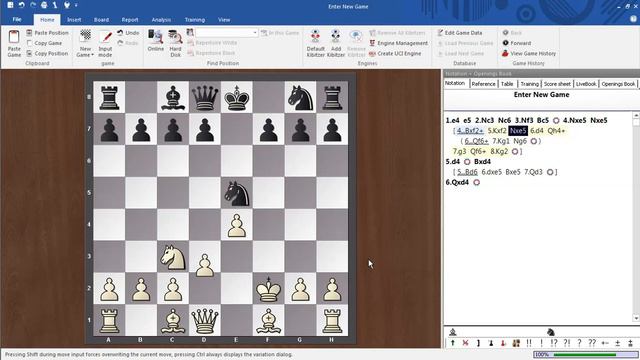Select the white king on f2

(x=269, y=289)
